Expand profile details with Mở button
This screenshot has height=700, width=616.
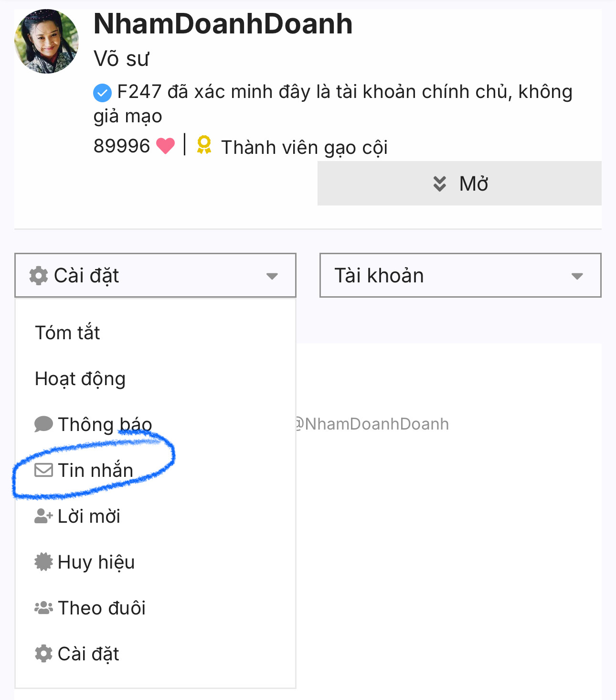click(459, 183)
